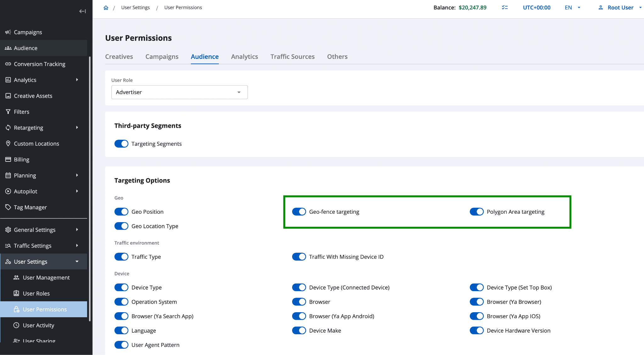Toggle the User Agent Pattern switch
Image resolution: width=644 pixels, height=355 pixels.
coord(121,345)
